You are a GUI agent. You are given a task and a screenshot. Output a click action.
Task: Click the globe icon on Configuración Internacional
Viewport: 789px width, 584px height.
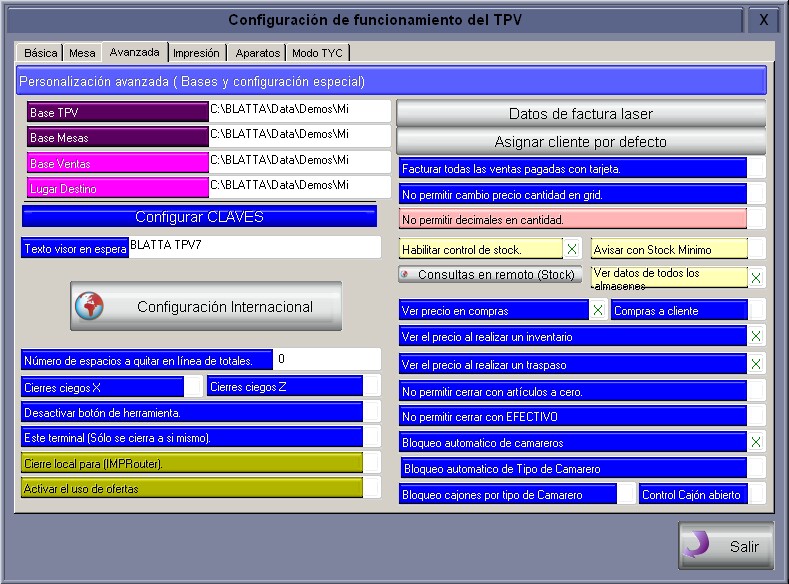(90, 307)
